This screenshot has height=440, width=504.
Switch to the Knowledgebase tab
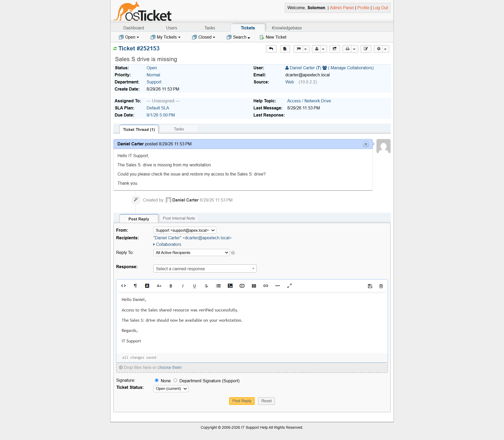point(287,28)
